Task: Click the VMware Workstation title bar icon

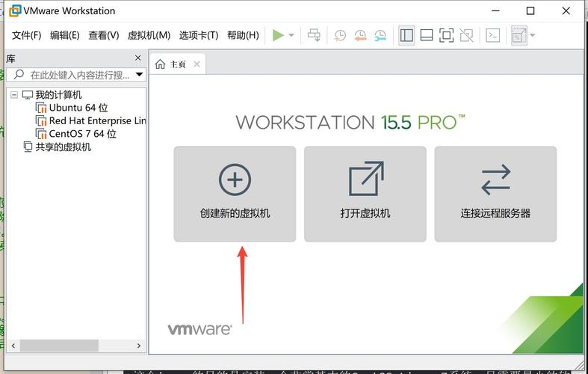Action: [15, 10]
